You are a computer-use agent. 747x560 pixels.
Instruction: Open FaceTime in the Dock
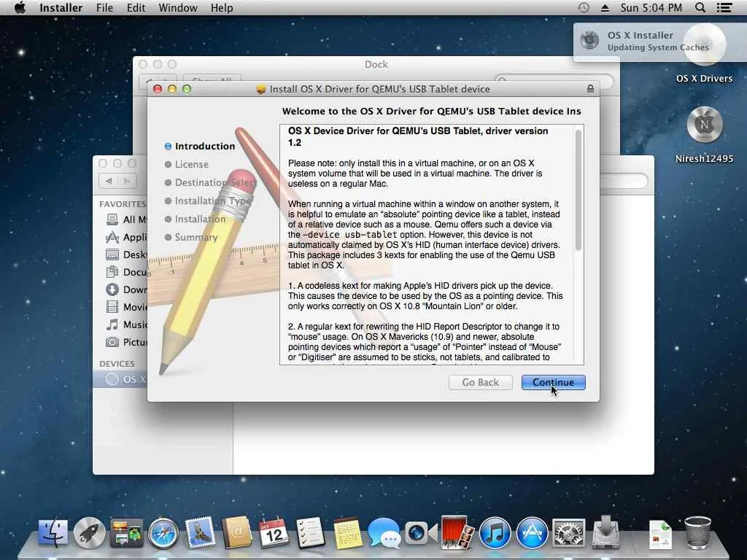tap(421, 532)
